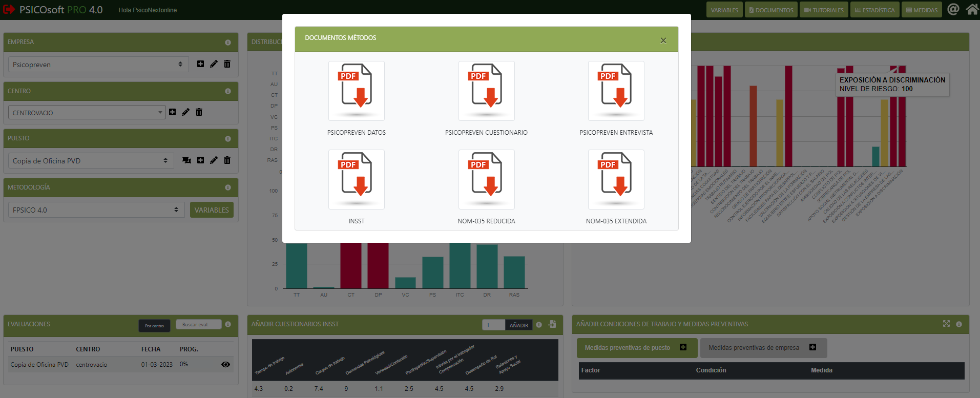980x398 pixels.
Task: Add a new centro with plus icon
Action: coord(172,112)
